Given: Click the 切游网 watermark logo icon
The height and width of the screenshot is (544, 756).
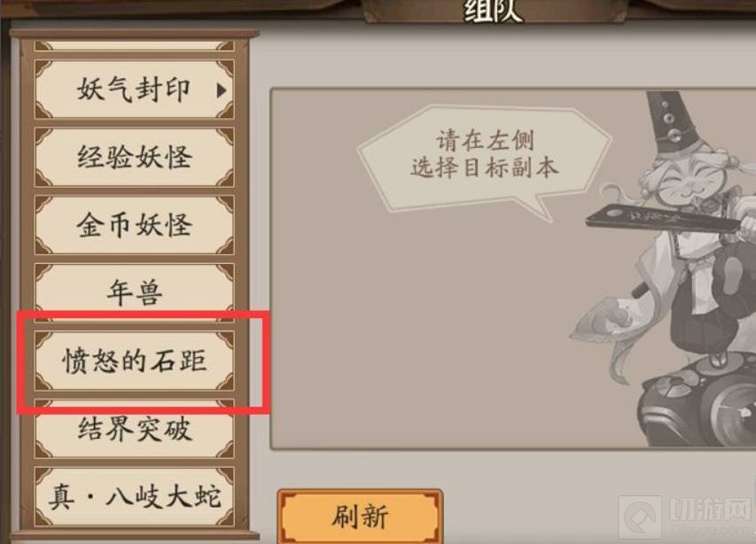Looking at the screenshot, I should pyautogui.click(x=640, y=517).
